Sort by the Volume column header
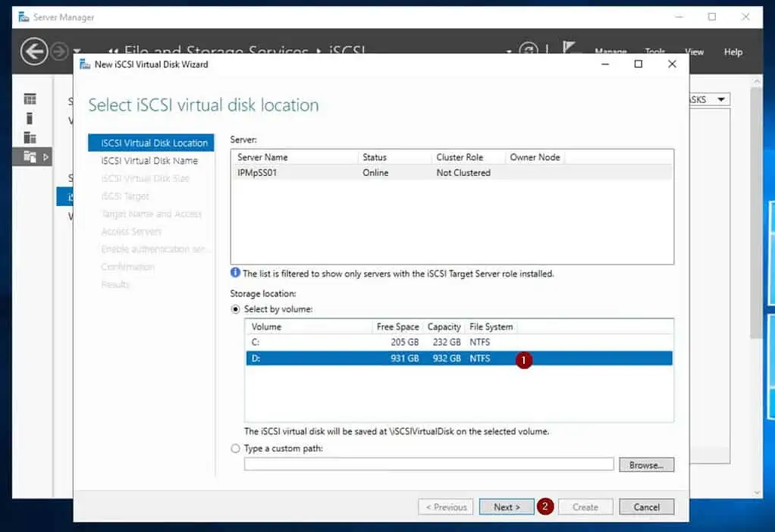 point(309,327)
